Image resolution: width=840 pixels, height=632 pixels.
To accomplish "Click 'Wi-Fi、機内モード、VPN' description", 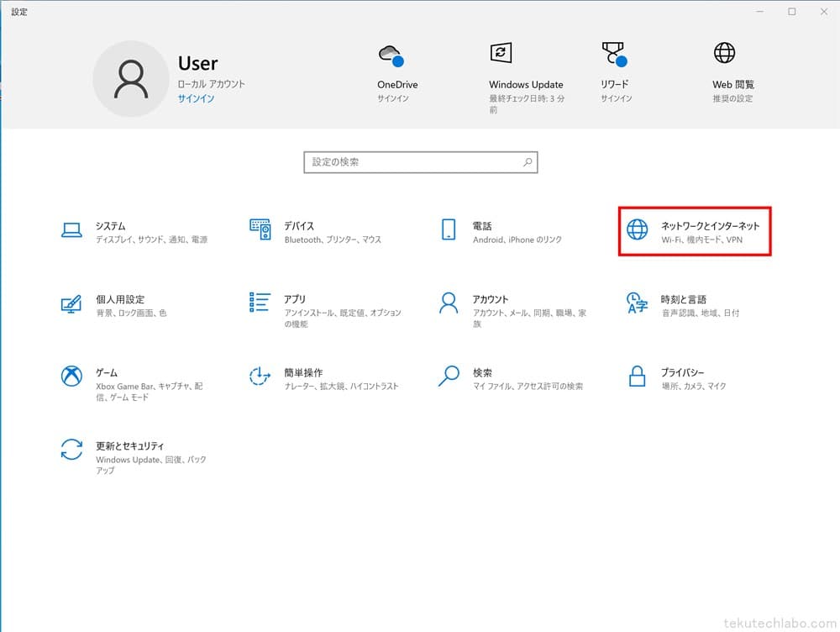I will 702,240.
